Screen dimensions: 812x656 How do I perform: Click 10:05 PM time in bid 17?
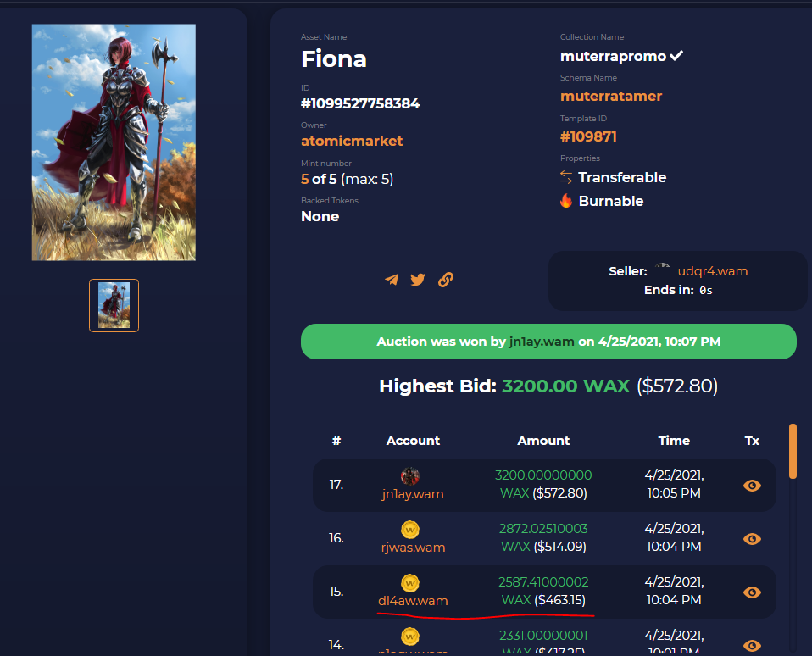pyautogui.click(x=674, y=493)
